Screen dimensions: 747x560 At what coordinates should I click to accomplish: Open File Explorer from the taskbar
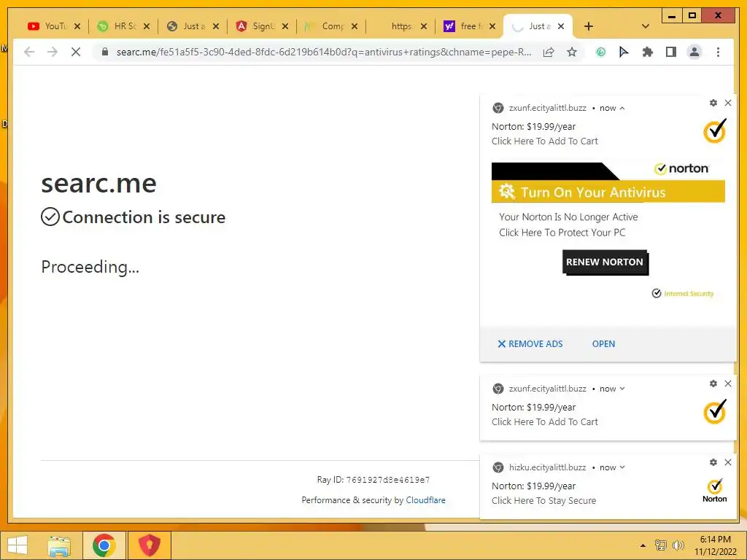(60, 545)
